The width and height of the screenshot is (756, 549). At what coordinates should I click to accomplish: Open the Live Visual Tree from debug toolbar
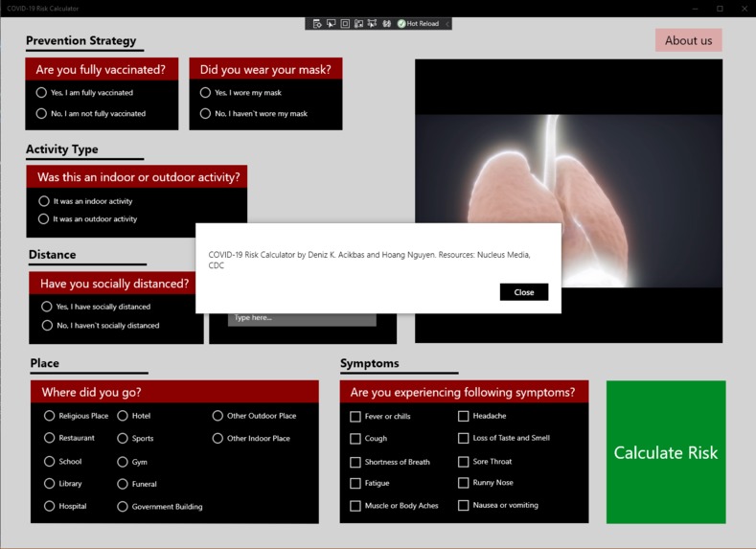pos(317,24)
